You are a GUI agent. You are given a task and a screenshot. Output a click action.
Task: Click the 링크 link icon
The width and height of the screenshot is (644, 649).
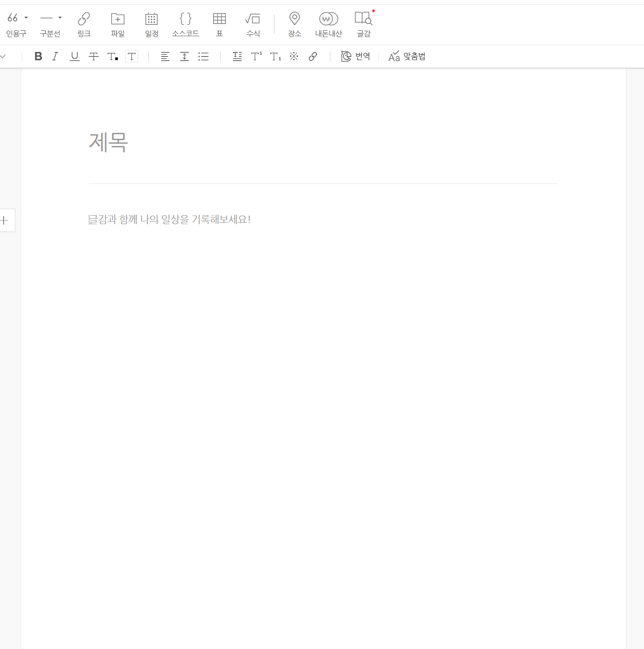pyautogui.click(x=84, y=24)
